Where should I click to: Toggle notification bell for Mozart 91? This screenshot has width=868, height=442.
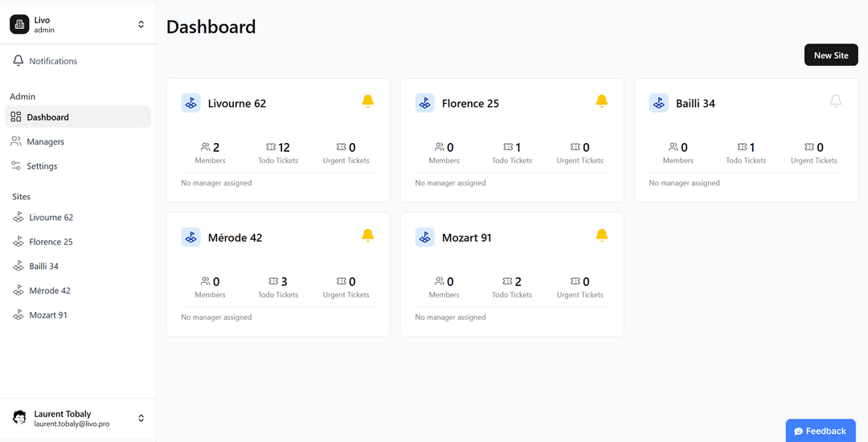click(601, 235)
